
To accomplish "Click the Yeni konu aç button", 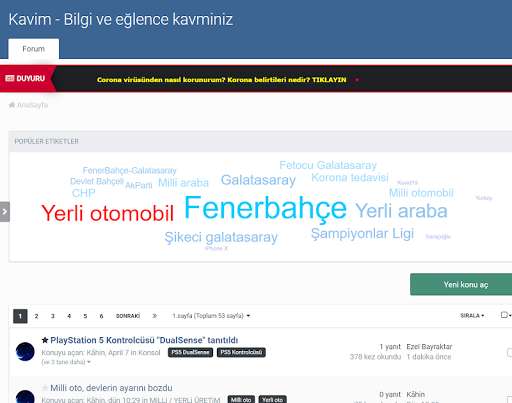I will [x=461, y=284].
